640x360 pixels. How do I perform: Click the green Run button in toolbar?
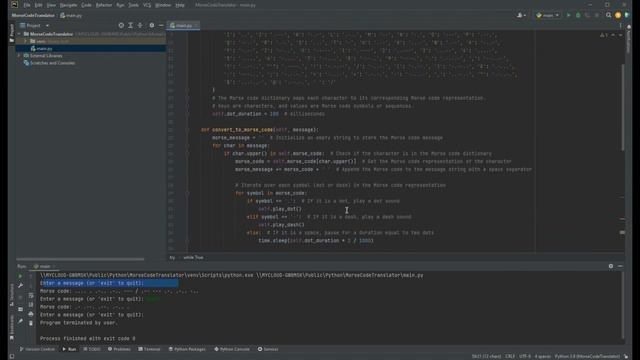569,15
